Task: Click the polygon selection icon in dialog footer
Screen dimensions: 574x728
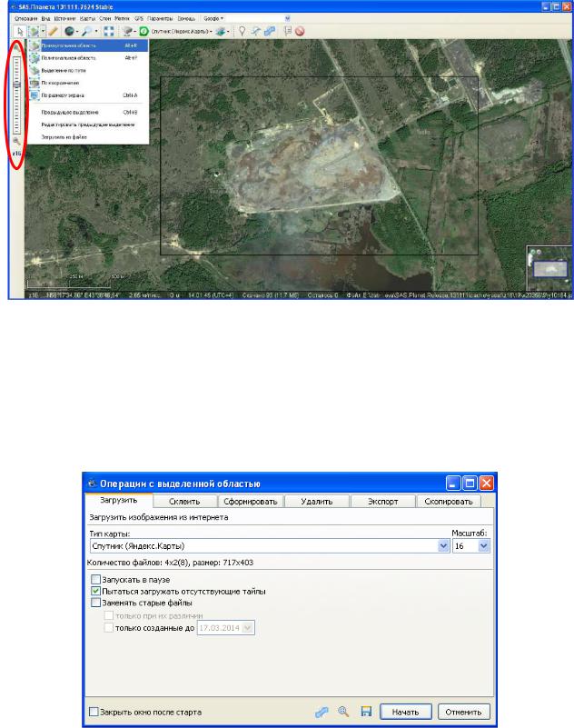Action: pos(322,712)
